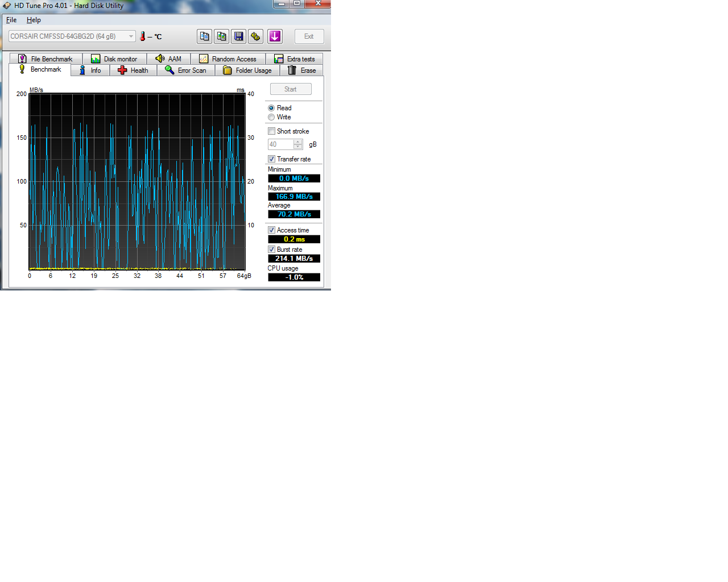Click the -1.0% CPU usage value

tap(294, 277)
